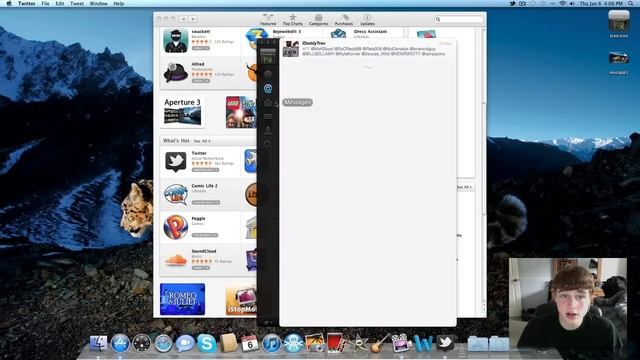
Task: Click the account avatar atop Twitter sidebar
Action: (268, 56)
